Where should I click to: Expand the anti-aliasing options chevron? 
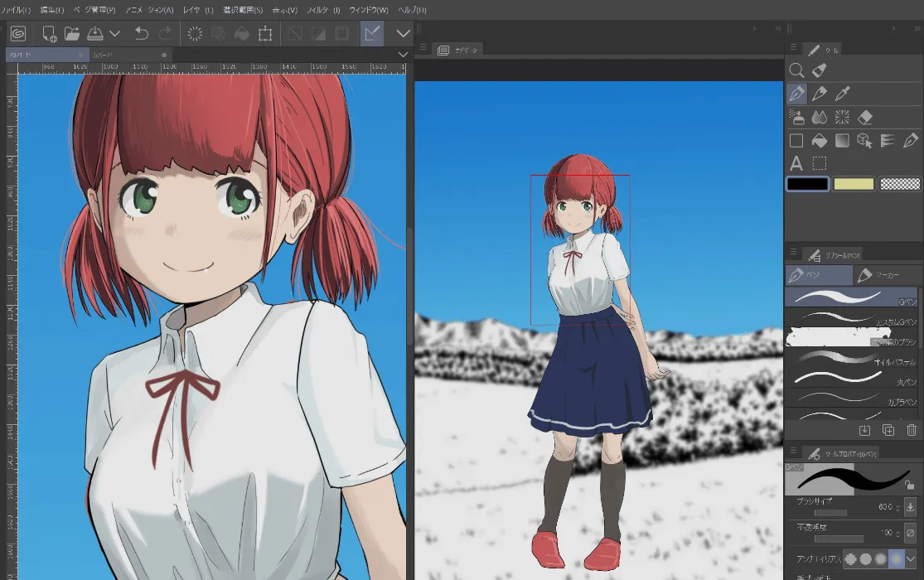coord(911,558)
